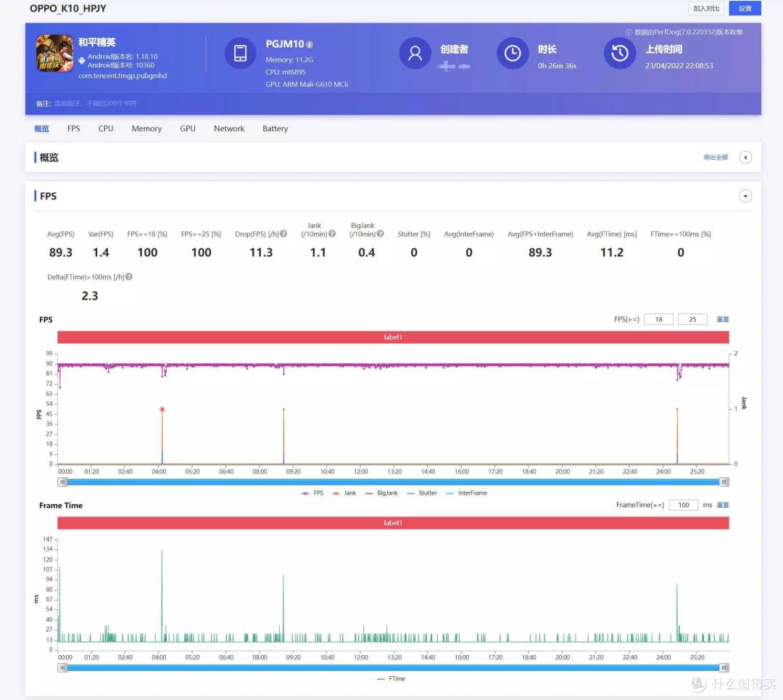
Task: Click the info icon next to PGJM10
Action: click(x=310, y=44)
